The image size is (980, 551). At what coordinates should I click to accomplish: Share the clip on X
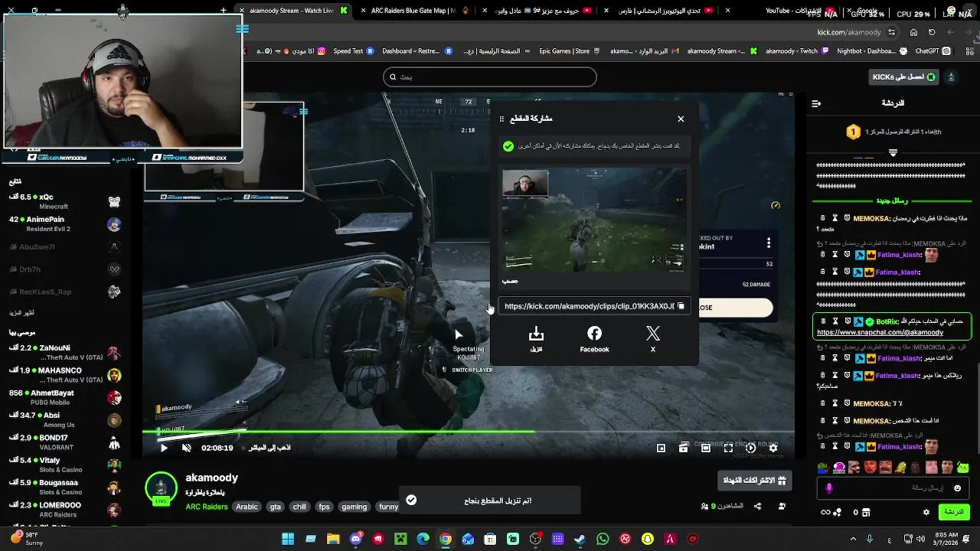point(653,338)
